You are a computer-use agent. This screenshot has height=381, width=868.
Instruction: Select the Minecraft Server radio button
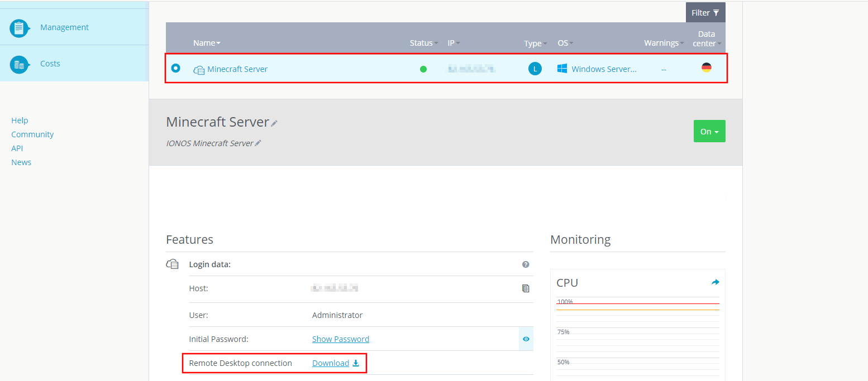click(x=176, y=68)
